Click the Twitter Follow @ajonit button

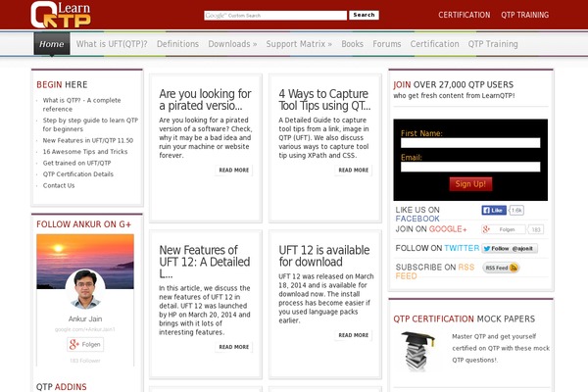(x=510, y=248)
